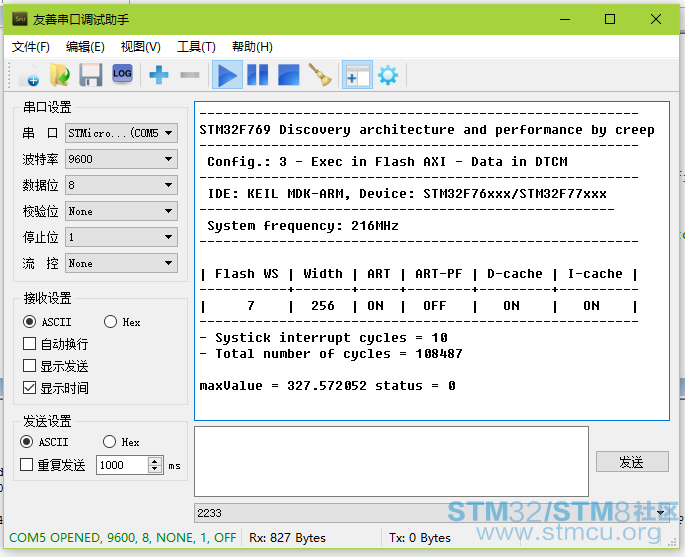Image resolution: width=685 pixels, height=557 pixels.
Task: Select ASCII under receive settings (接收设置)
Action: pos(47,322)
